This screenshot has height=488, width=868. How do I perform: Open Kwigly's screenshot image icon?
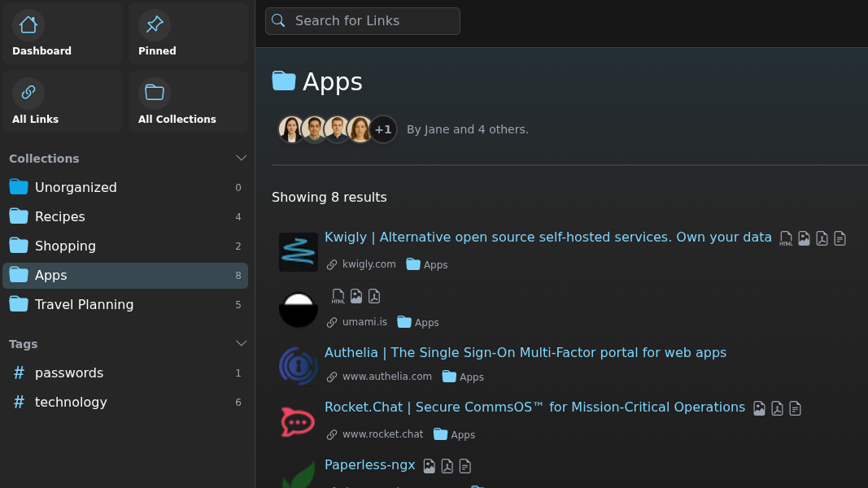(x=804, y=238)
